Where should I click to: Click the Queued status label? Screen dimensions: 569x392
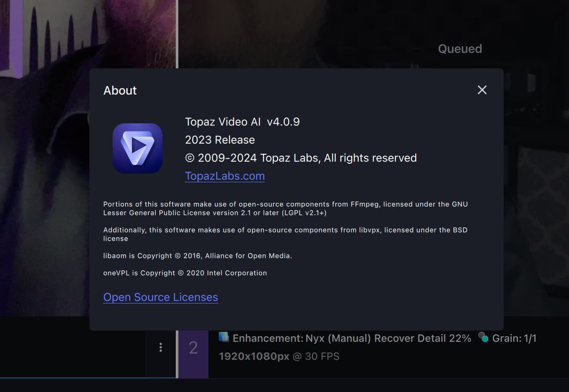(459, 49)
